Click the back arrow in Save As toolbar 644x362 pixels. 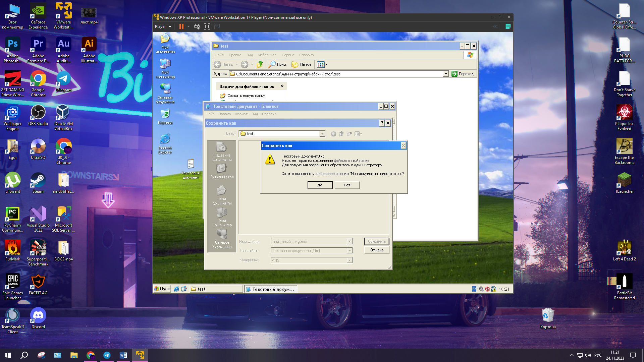coord(333,134)
